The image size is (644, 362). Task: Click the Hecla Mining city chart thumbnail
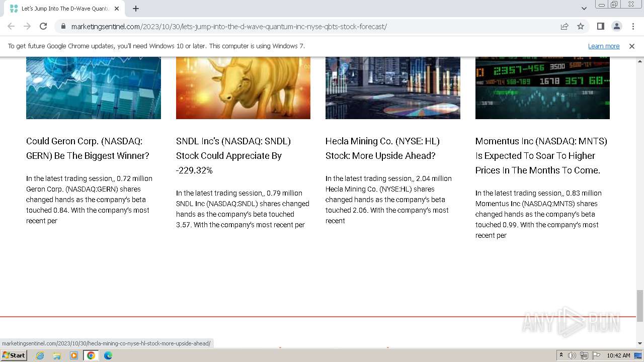click(393, 87)
